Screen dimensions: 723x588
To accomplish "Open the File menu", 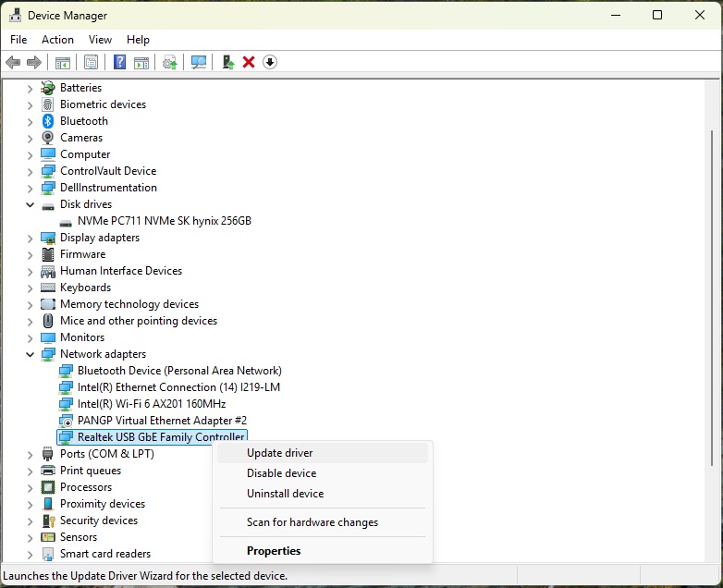I will [x=18, y=40].
